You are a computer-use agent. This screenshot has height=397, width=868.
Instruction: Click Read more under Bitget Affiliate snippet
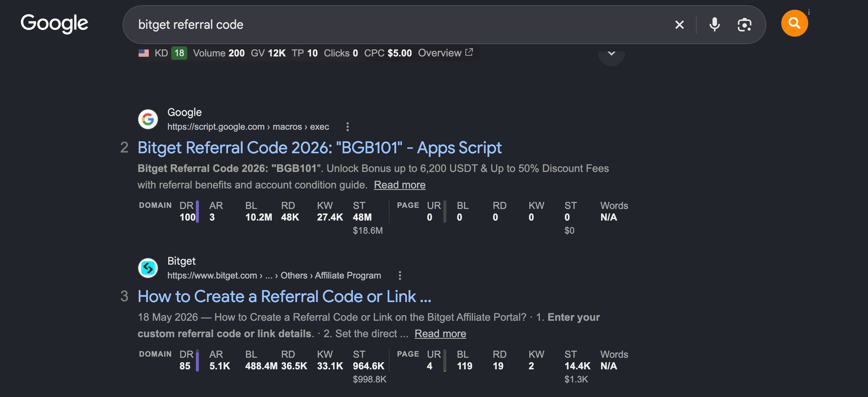pos(440,333)
